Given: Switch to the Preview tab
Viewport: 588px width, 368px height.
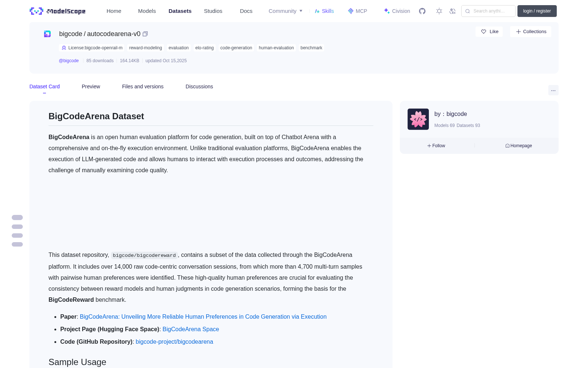Looking at the screenshot, I should [91, 86].
